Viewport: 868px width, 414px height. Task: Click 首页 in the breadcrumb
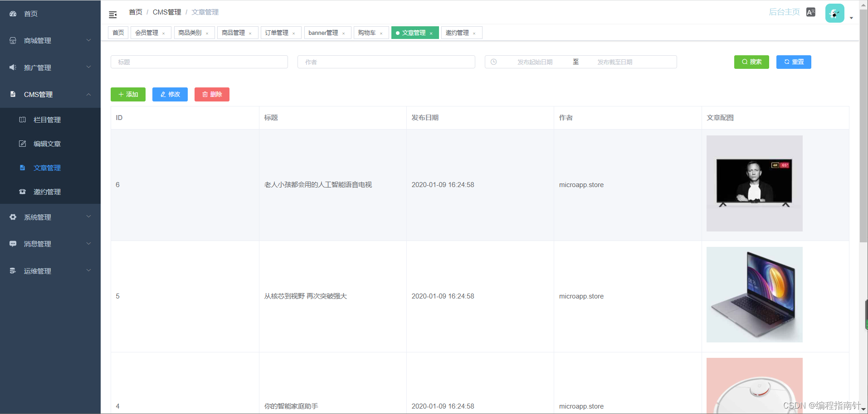pyautogui.click(x=136, y=12)
